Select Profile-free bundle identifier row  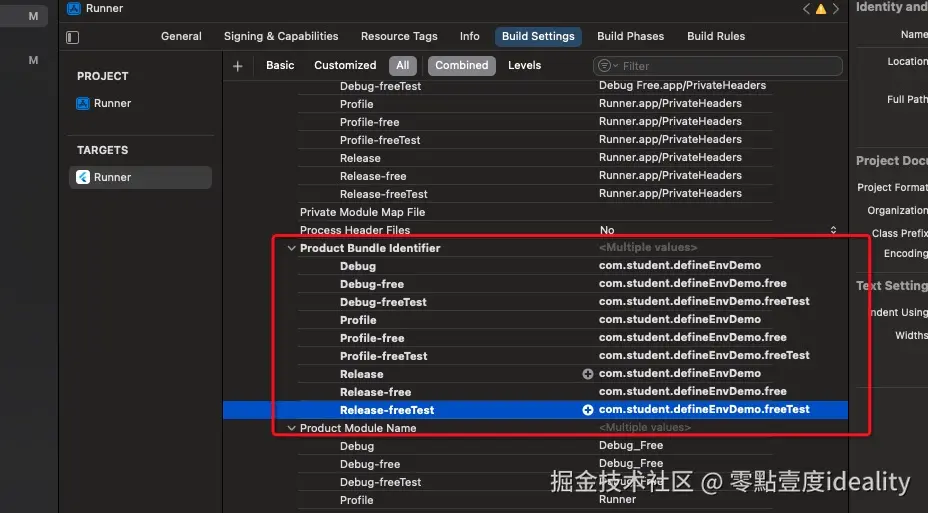pyautogui.click(x=536, y=338)
